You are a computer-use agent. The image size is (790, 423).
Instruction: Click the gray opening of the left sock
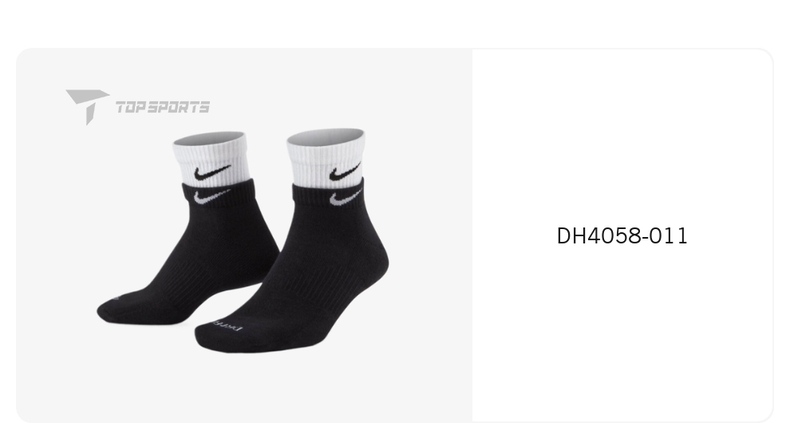point(209,138)
